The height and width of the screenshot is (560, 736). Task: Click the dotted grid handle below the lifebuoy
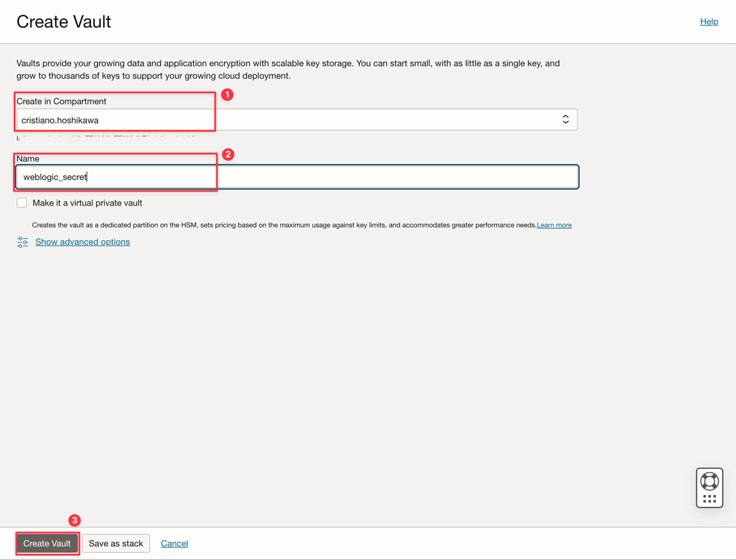tap(709, 498)
